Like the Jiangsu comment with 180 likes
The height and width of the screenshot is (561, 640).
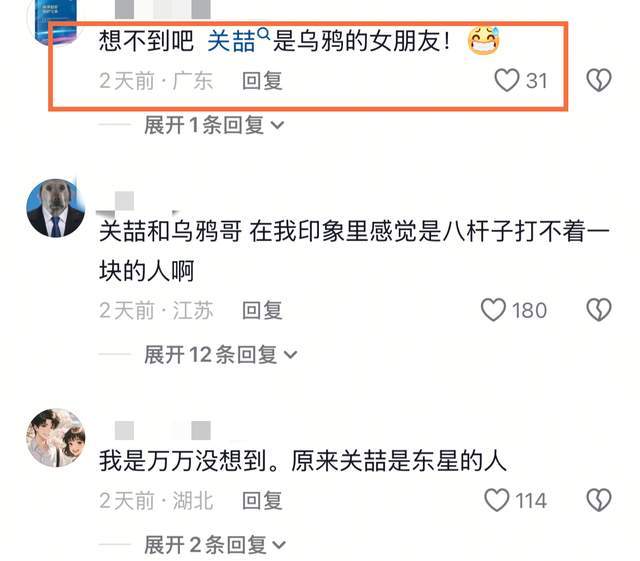pyautogui.click(x=493, y=309)
